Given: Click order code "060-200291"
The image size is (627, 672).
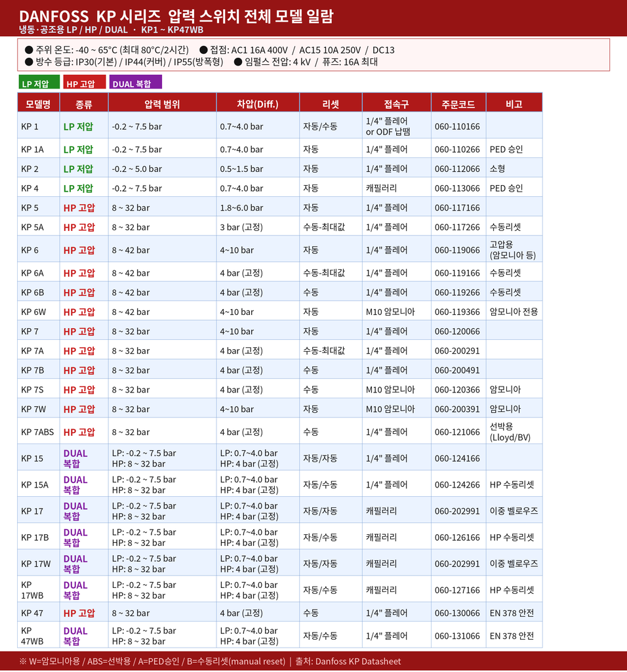Looking at the screenshot, I should (457, 350).
